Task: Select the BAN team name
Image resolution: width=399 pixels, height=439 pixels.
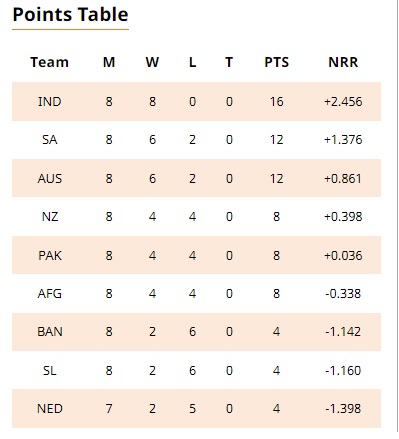Action: (x=50, y=332)
